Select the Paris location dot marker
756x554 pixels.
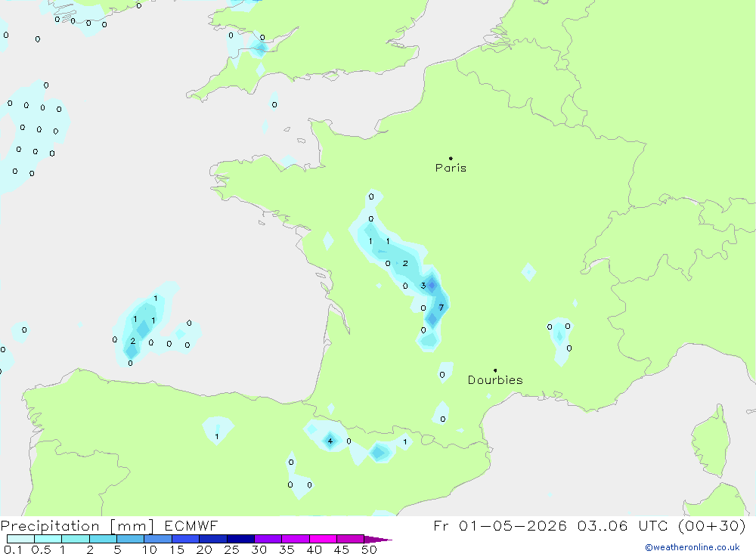(451, 158)
